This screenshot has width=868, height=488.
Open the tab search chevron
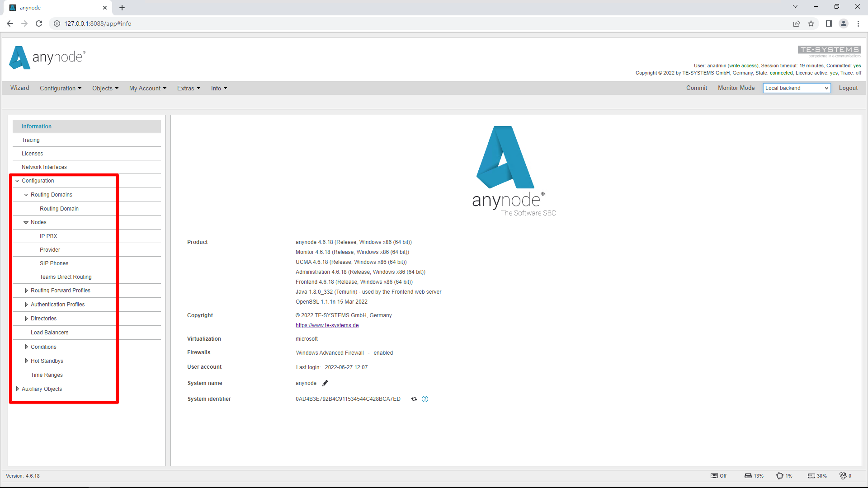795,6
